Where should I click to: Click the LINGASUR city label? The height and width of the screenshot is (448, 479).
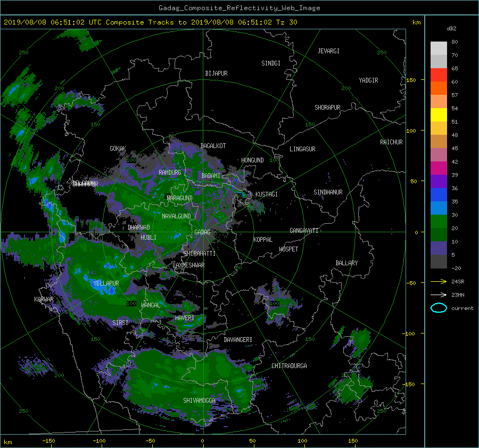pos(302,149)
